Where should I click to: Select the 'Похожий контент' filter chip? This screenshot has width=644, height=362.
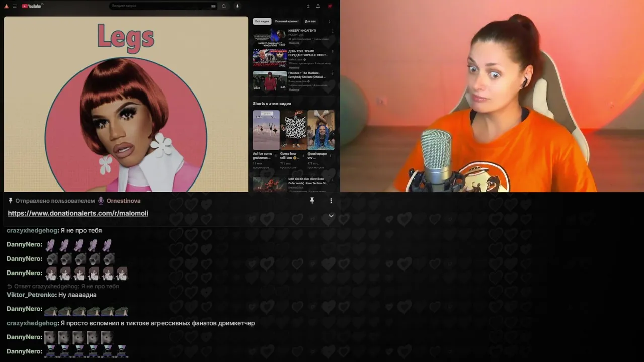point(287,21)
